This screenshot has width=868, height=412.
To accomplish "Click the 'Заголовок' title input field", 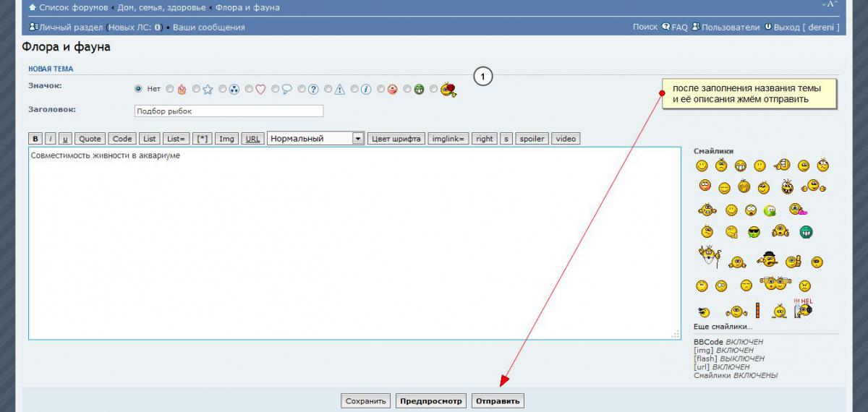I will coord(229,111).
